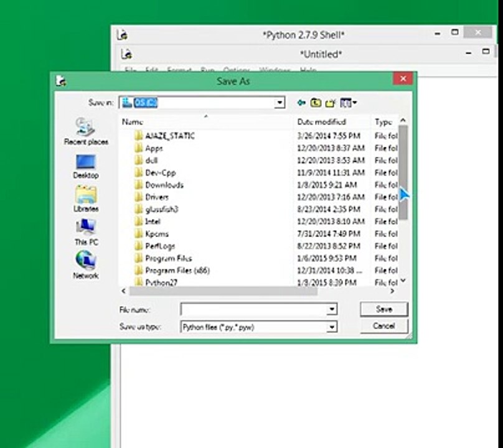Open the View Menu dropdown icon
Viewport: 503px width, 448px height.
tap(349, 103)
